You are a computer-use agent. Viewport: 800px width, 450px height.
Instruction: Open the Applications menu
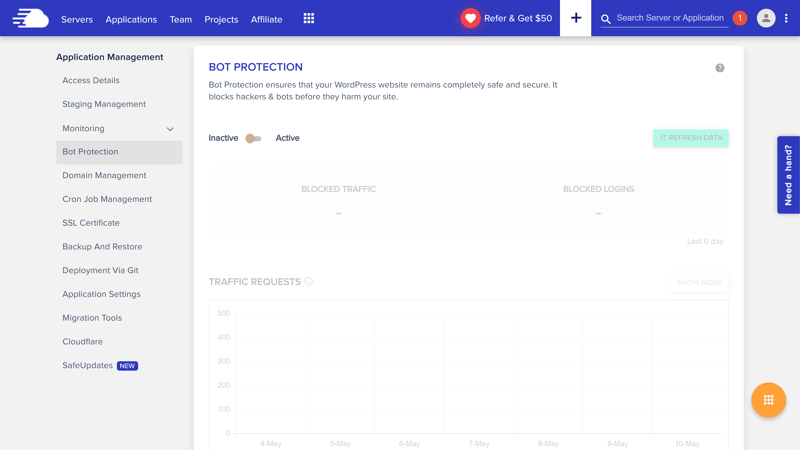[x=131, y=19]
